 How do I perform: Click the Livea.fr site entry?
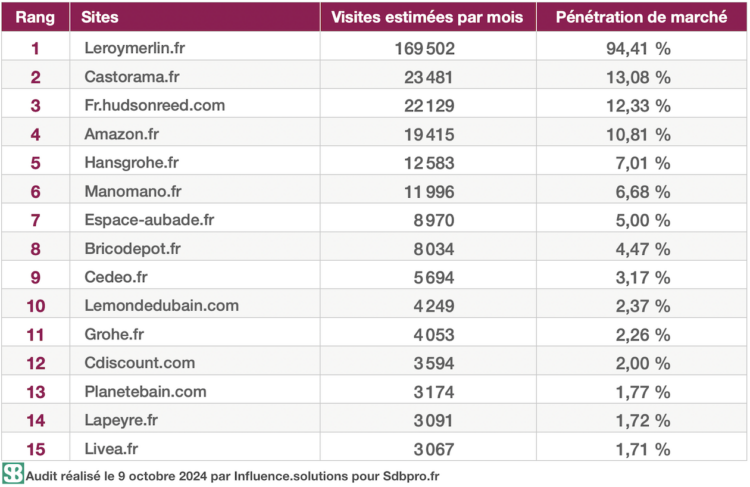[x=113, y=449]
